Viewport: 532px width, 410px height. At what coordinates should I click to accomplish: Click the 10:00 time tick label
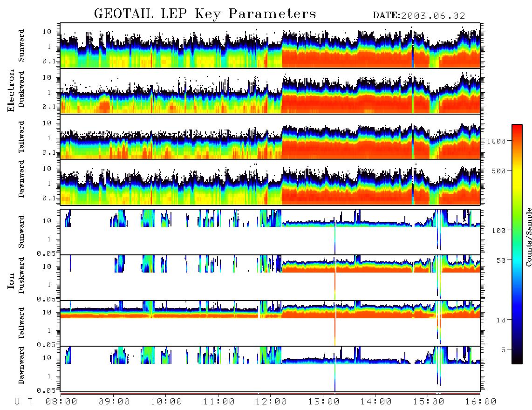166,402
